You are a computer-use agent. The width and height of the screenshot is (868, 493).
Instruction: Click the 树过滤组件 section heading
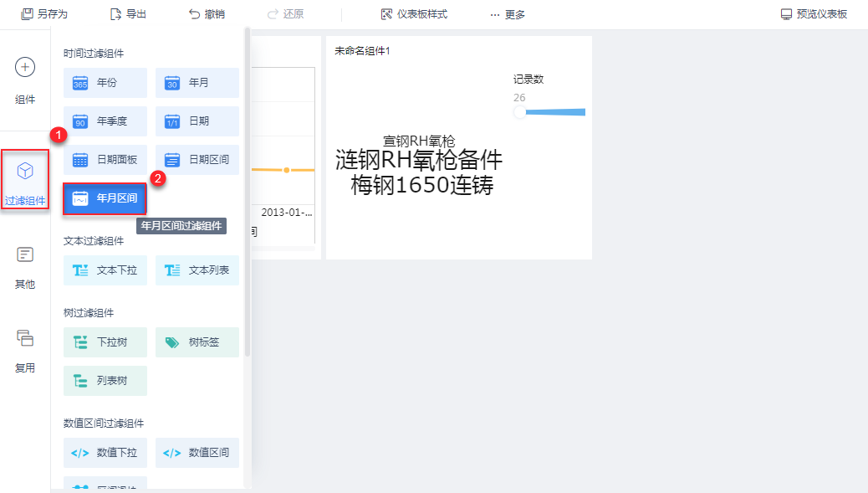pos(89,313)
